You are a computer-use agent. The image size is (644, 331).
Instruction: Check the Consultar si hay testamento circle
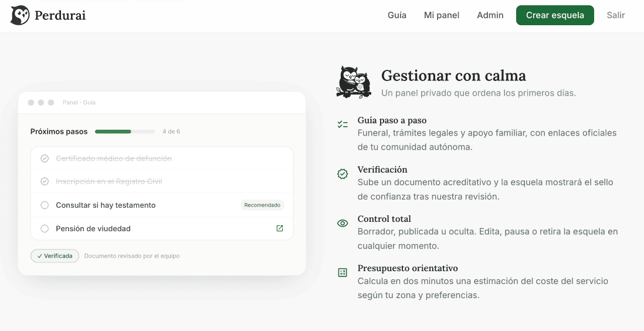[45, 205]
